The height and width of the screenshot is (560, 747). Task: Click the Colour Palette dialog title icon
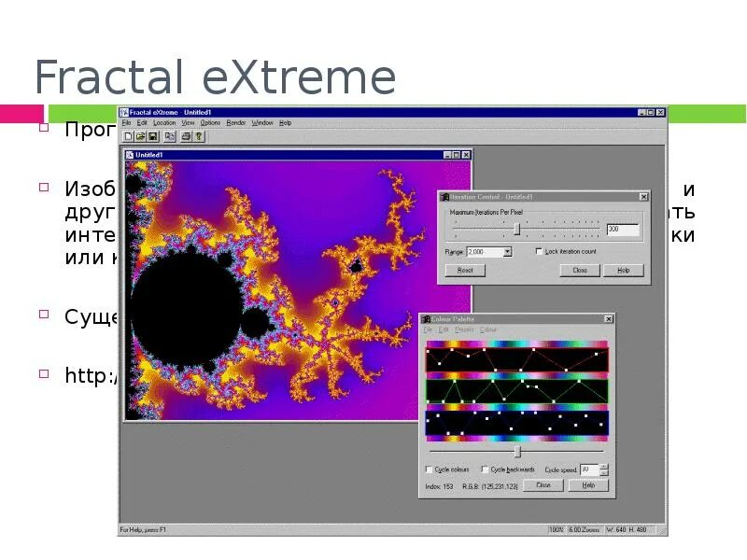(427, 319)
